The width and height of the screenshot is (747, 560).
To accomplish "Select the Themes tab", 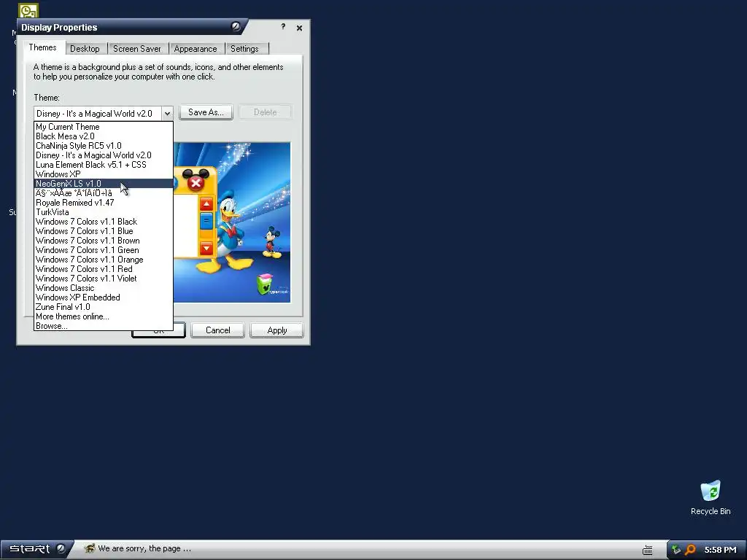I will click(x=42, y=47).
